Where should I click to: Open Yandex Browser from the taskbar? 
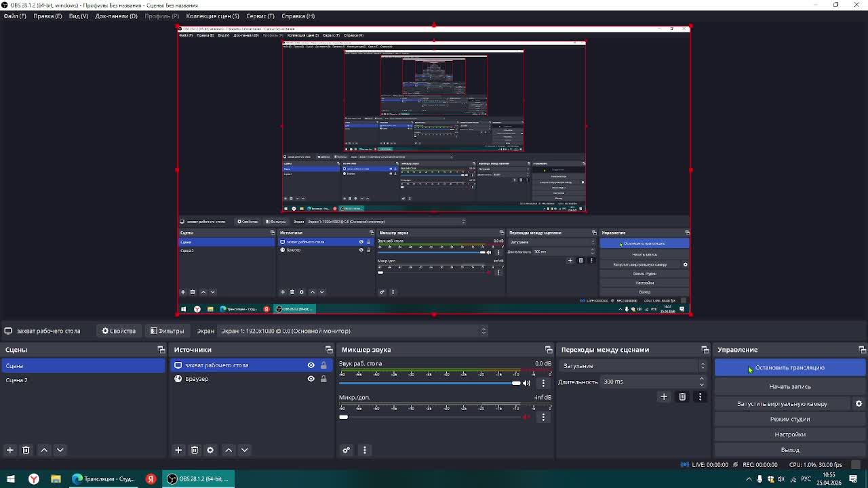point(33,479)
